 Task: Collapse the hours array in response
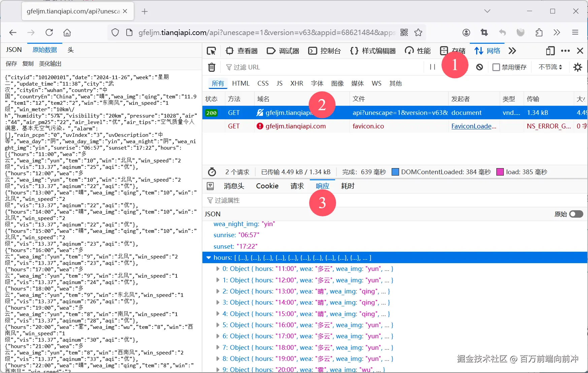point(208,257)
